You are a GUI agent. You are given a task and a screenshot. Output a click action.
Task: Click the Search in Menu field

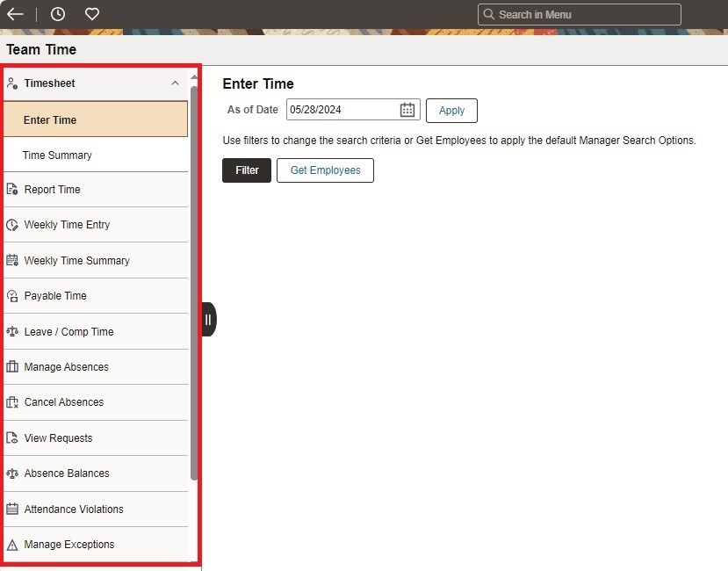(x=580, y=14)
